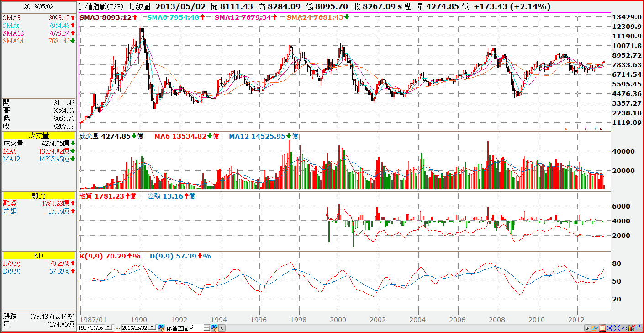The width and height of the screenshot is (644, 333).
Task: Click the shrink chart arrows icon
Action: (610, 328)
